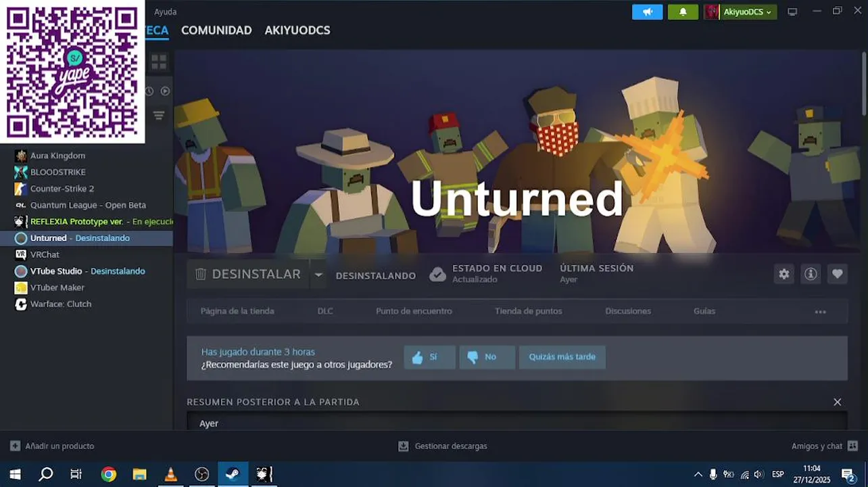Select Unturned in the library list
The height and width of the screenshot is (487, 868).
(x=87, y=238)
